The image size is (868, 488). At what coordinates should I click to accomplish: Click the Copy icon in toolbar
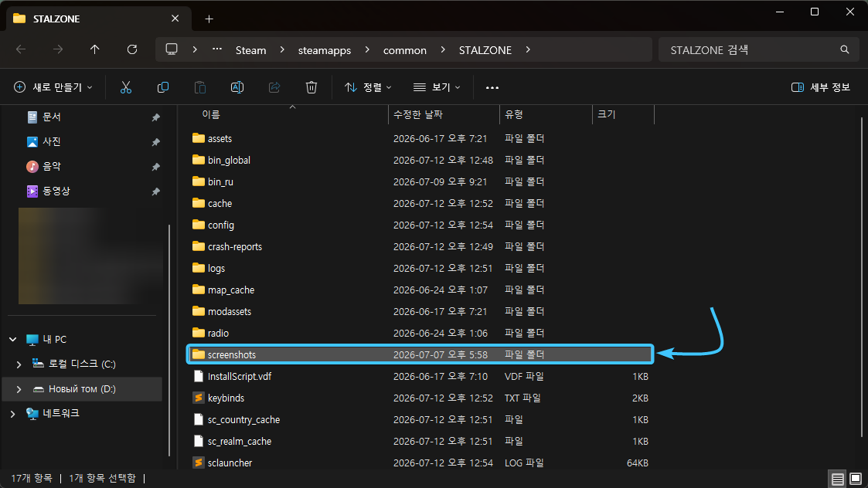point(163,87)
